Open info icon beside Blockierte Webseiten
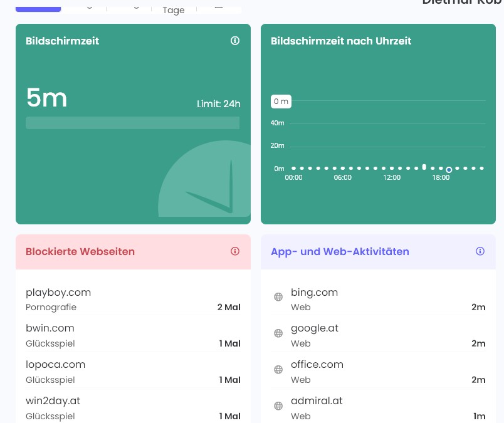Image resolution: width=504 pixels, height=423 pixels. point(235,251)
